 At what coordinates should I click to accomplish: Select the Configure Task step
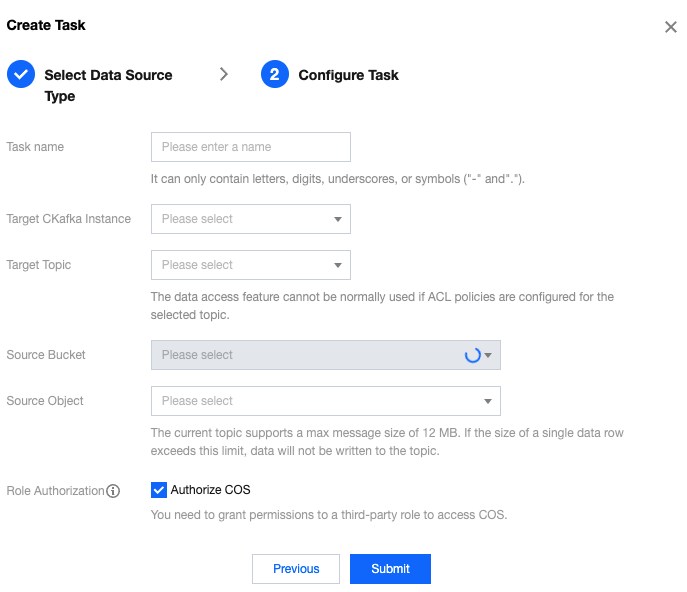pyautogui.click(x=348, y=75)
